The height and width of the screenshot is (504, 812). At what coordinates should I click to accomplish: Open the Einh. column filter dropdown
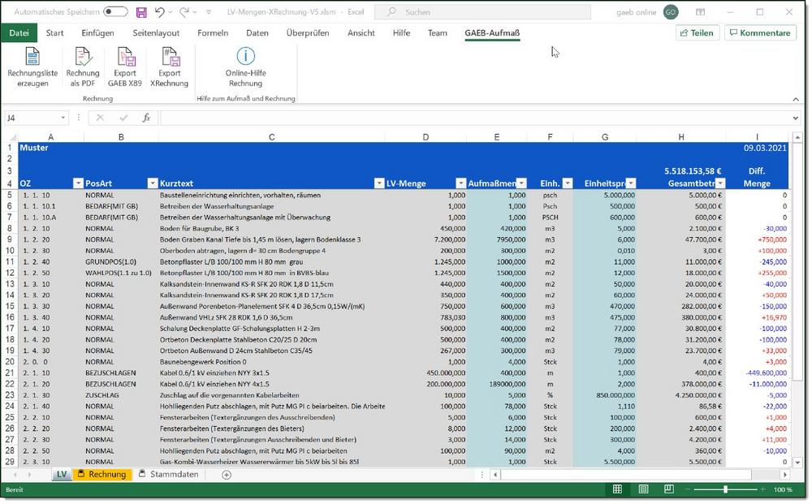(x=568, y=183)
